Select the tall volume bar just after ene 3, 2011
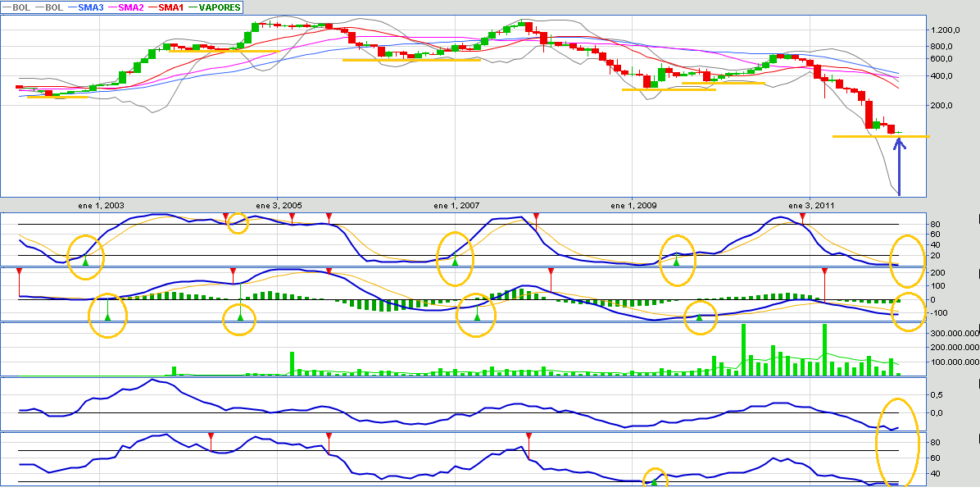The height and width of the screenshot is (501, 980). click(824, 349)
